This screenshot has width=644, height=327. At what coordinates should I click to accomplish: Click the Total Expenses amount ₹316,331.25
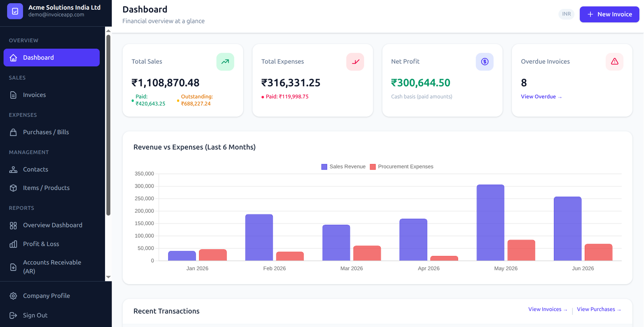coord(291,83)
